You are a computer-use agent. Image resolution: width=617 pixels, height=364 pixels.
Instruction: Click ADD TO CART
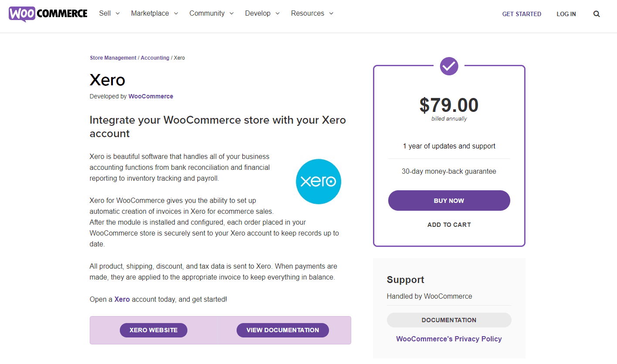pyautogui.click(x=449, y=225)
